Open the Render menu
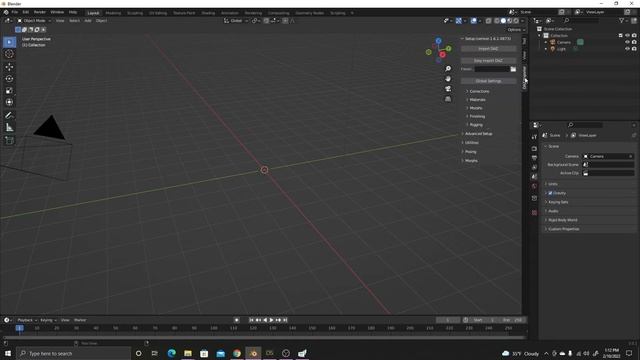Screen dimensions: 640x360 tap(40, 12)
